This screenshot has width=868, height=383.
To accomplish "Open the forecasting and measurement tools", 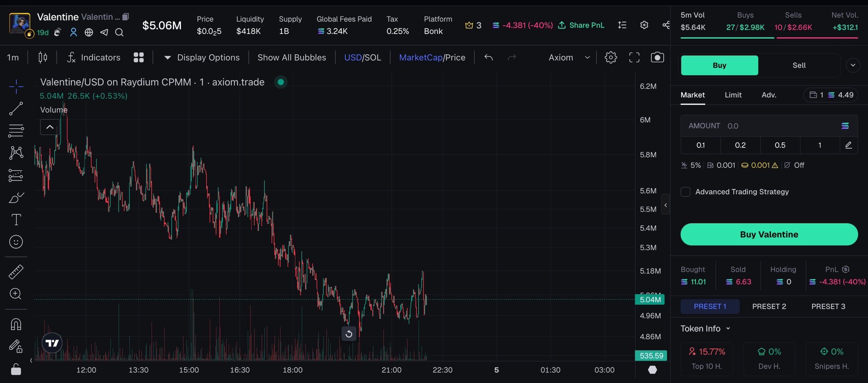I will [x=16, y=175].
